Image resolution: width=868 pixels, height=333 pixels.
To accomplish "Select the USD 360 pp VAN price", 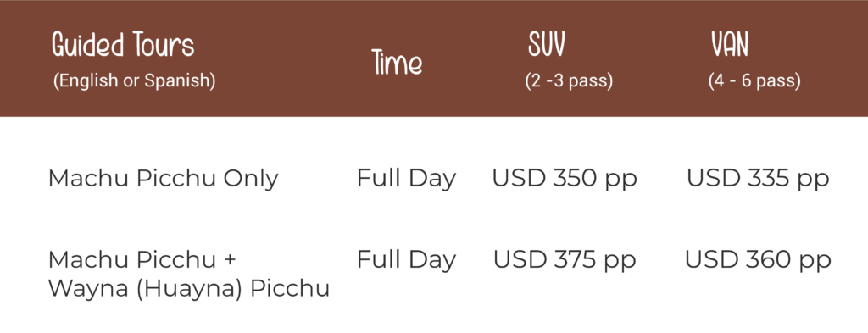I will (758, 259).
